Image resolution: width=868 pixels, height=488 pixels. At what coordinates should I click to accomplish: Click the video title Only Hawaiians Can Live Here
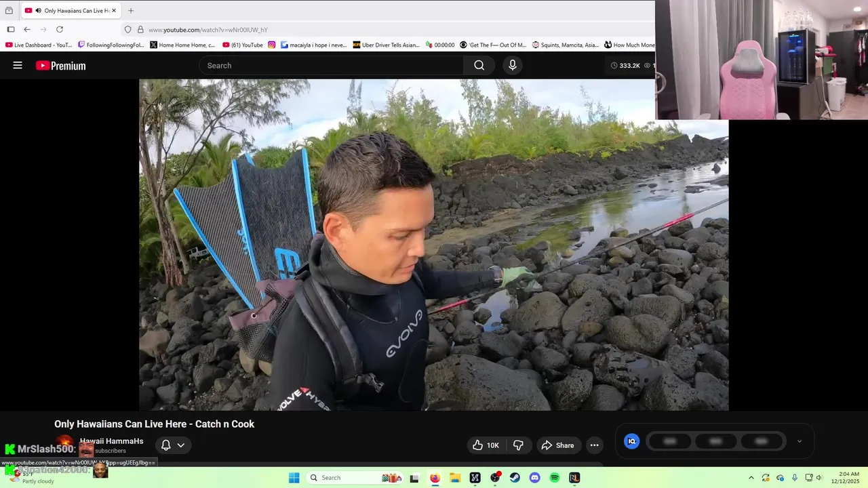click(154, 424)
